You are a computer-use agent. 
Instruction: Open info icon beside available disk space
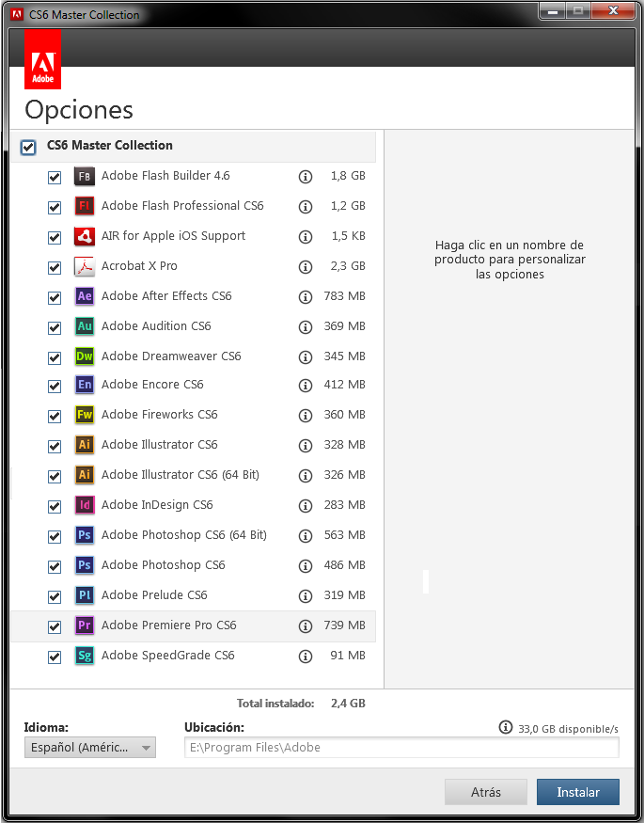pyautogui.click(x=505, y=727)
